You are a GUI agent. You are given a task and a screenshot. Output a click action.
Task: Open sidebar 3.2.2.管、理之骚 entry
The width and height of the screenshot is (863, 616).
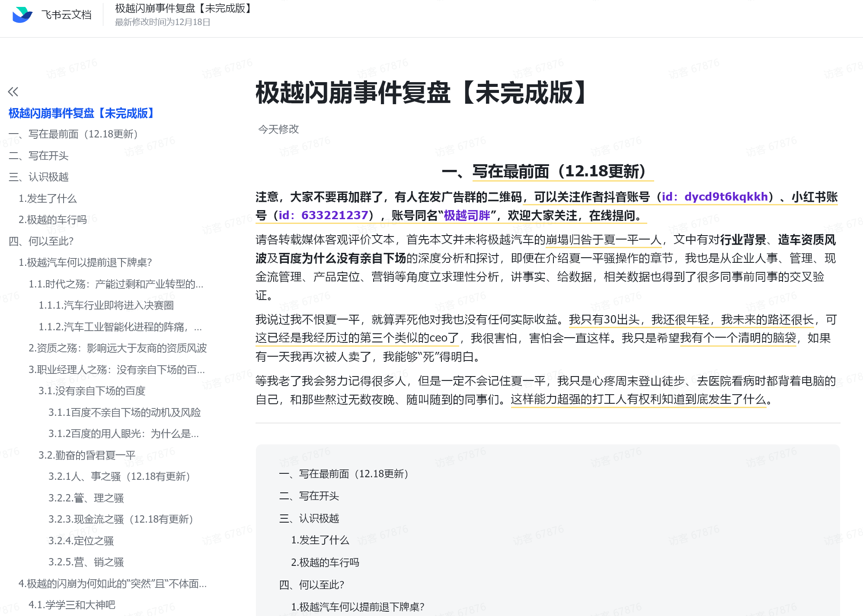click(86, 498)
